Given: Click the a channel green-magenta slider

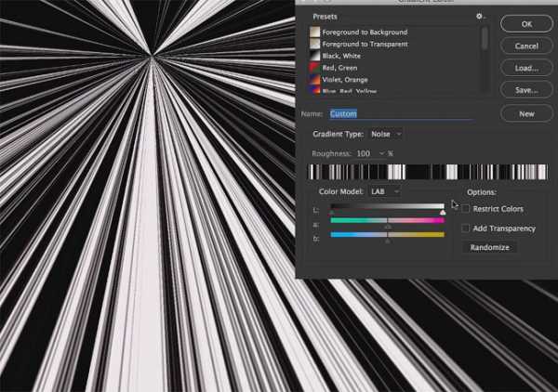Looking at the screenshot, I should [x=388, y=221].
